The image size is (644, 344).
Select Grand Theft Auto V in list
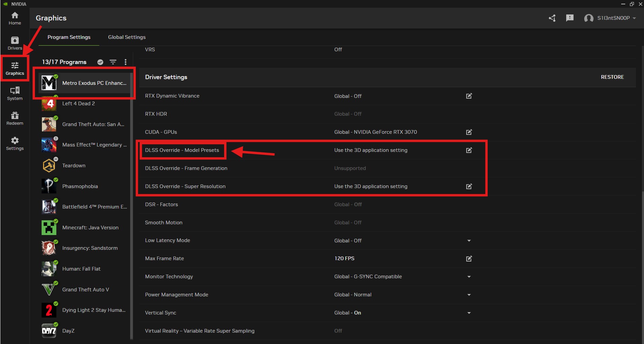(86, 289)
